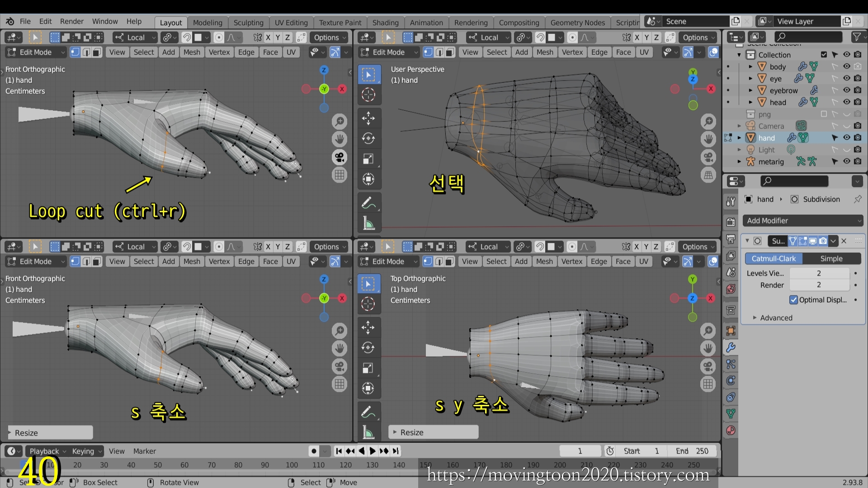Enable face select mode in User Perspective viewport
Image resolution: width=868 pixels, height=488 pixels.
point(450,52)
